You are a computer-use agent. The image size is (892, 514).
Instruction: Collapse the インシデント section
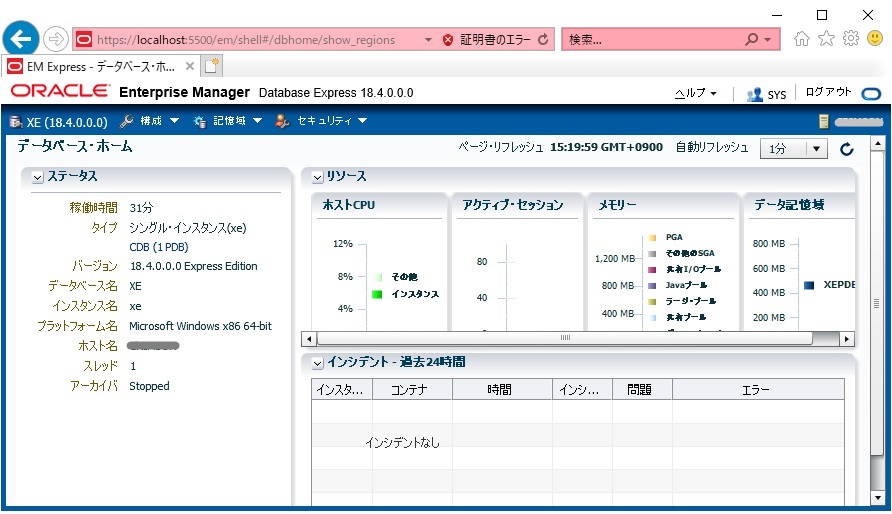pos(318,363)
